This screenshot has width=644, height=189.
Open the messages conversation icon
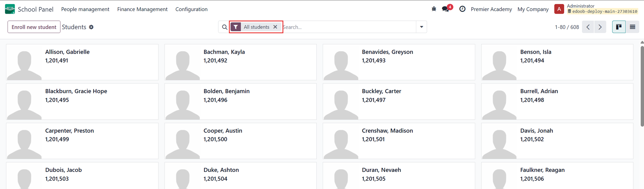tap(445, 9)
